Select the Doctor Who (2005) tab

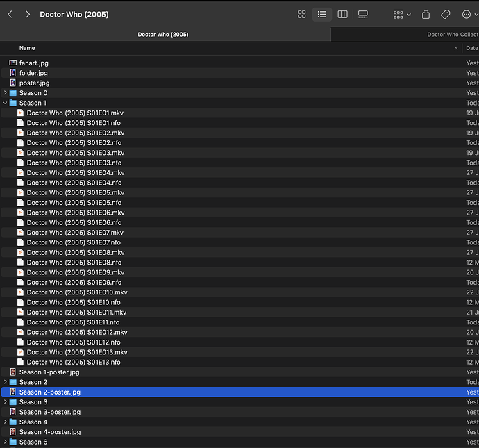pyautogui.click(x=163, y=35)
